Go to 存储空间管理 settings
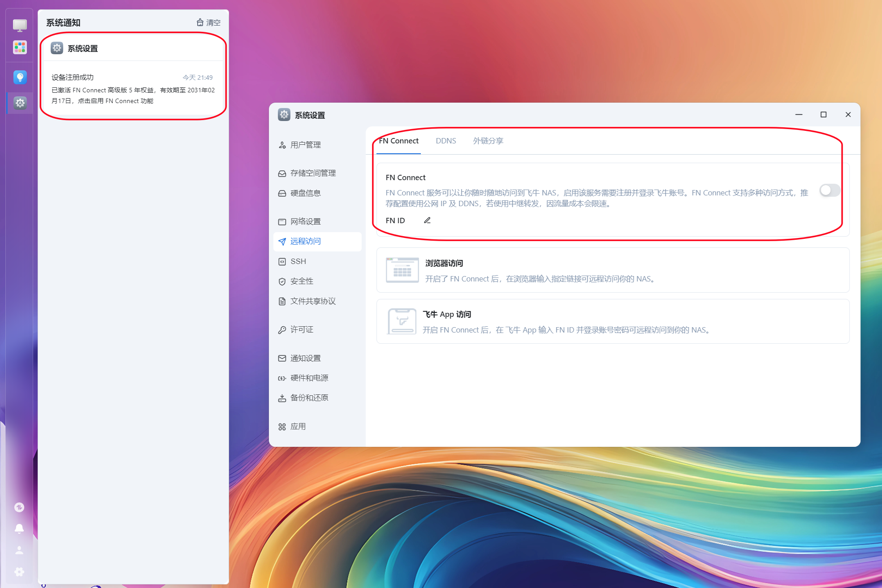The width and height of the screenshot is (882, 588). [313, 173]
